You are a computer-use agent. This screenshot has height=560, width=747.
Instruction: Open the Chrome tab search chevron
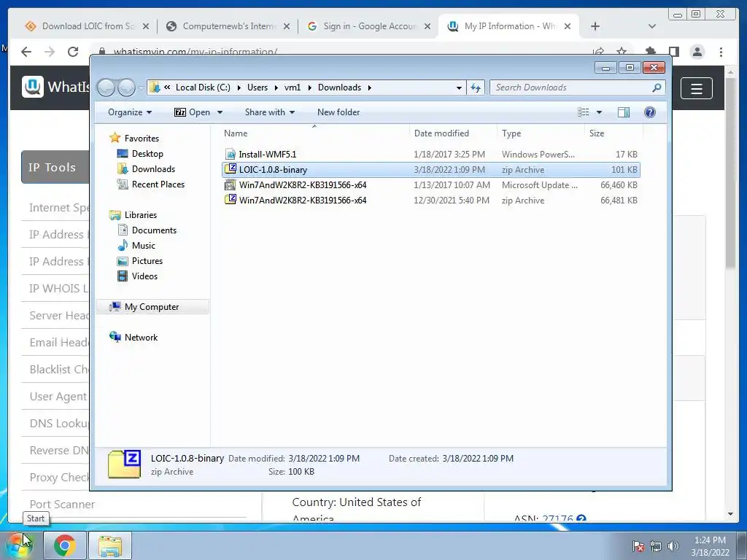pos(651,26)
